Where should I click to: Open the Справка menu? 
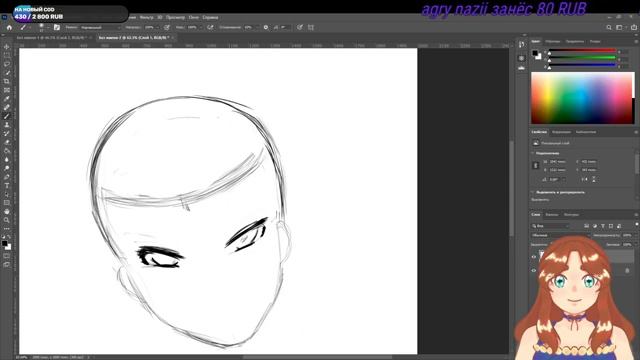pos(210,18)
